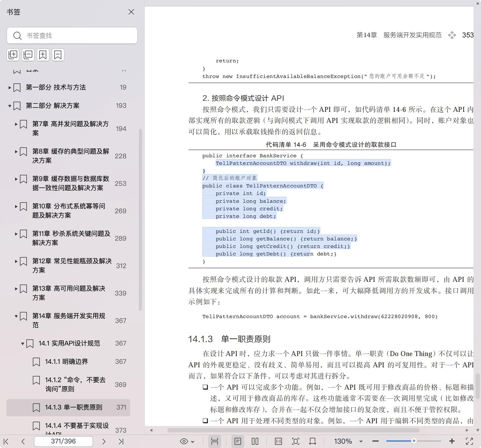Expand 第13章 高可用问题 node
The width and height of the screenshot is (481, 448).
[16, 289]
